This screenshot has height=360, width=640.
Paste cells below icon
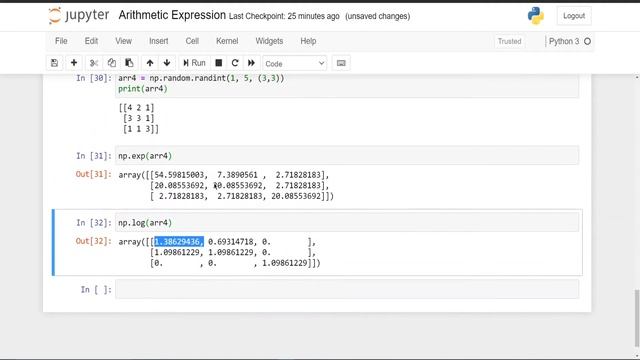click(129, 63)
